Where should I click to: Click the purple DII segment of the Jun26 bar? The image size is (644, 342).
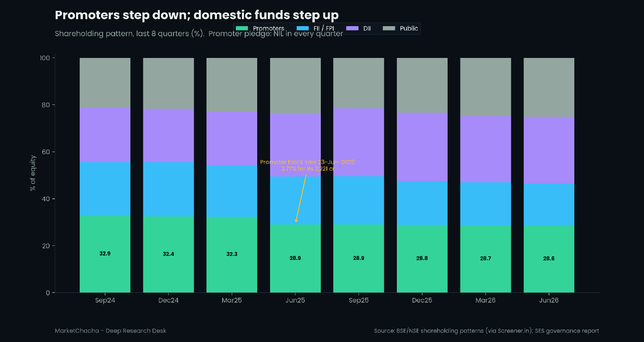pos(549,150)
